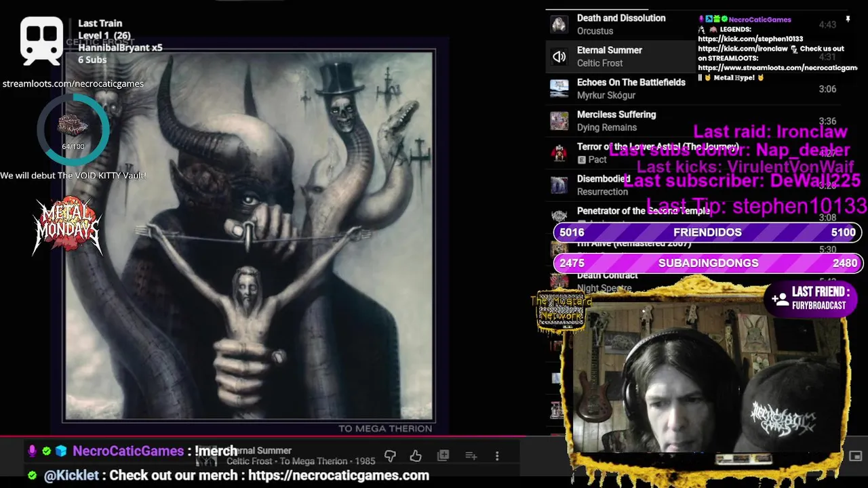
Task: Select the song Echoes On The Battlefields
Action: click(631, 82)
